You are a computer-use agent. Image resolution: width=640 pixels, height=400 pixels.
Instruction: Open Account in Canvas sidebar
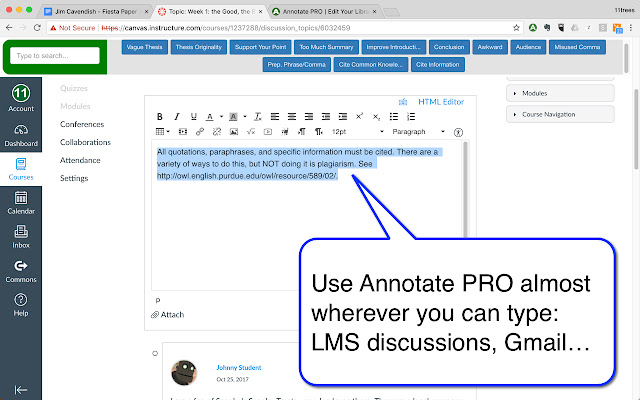(x=21, y=98)
